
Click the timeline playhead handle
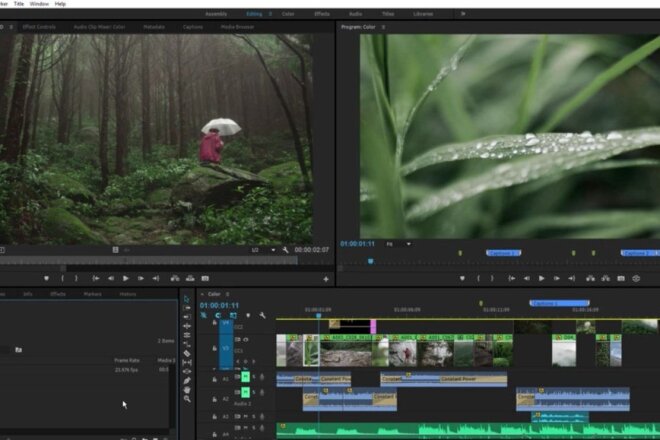tap(319, 315)
